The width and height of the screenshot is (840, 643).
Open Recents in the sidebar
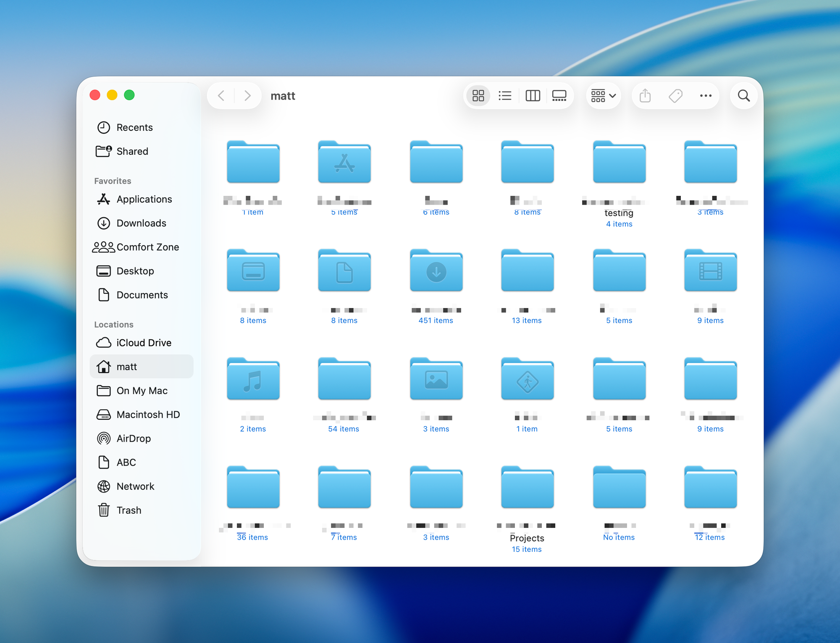(134, 127)
